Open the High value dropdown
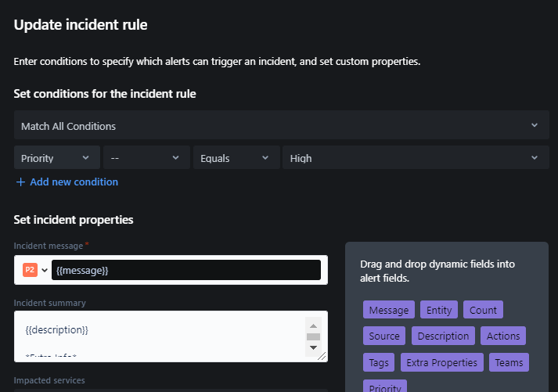Screen dimensions: 558x392 coord(416,157)
